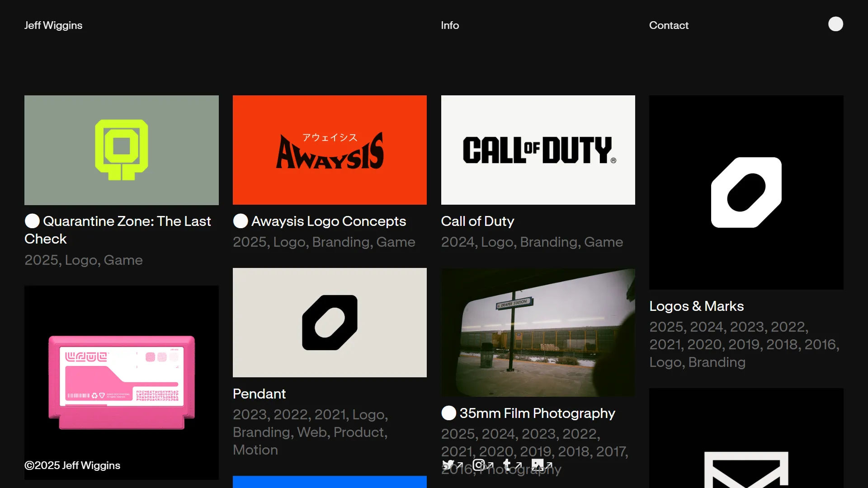Click white dot beside Awaysis Logo Concepts
This screenshot has width=868, height=488.
241,221
